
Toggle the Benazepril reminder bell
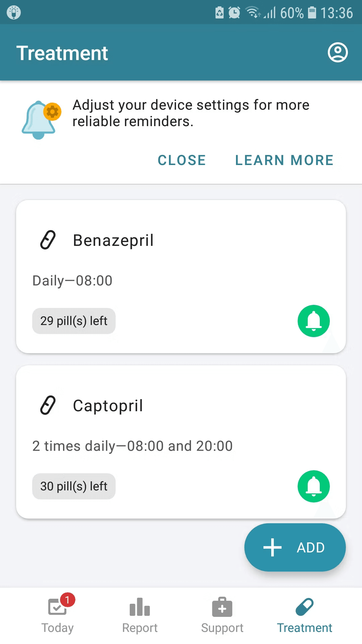pyautogui.click(x=313, y=321)
